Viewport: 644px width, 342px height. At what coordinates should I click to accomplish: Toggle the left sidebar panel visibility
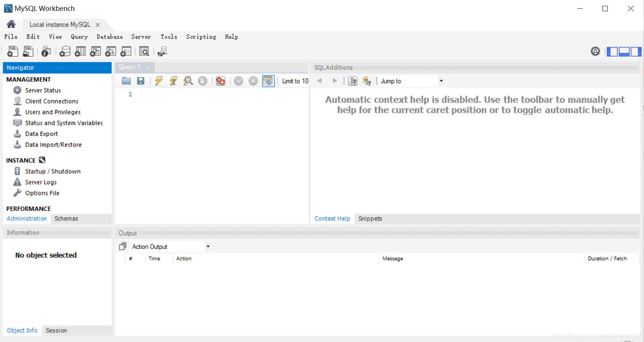point(612,52)
